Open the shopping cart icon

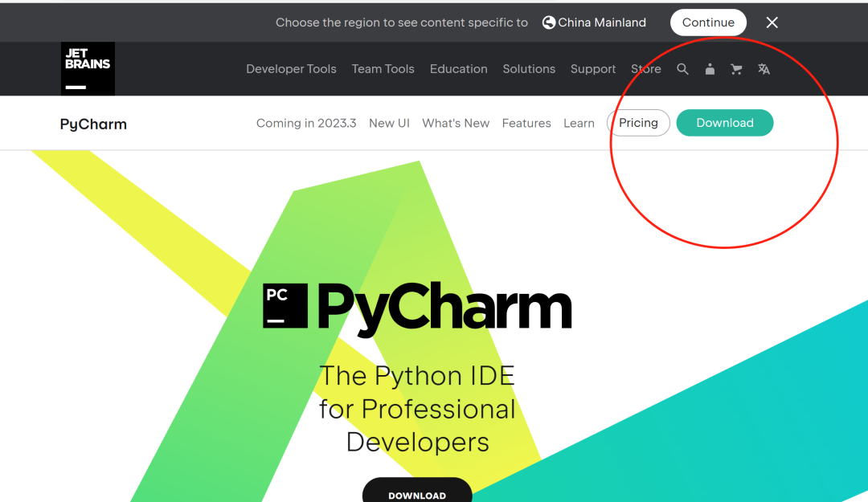(x=736, y=69)
